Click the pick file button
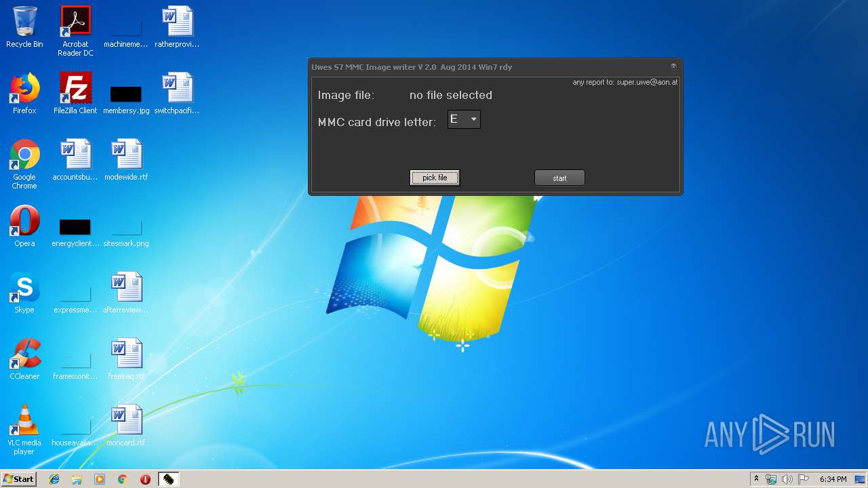 435,178
